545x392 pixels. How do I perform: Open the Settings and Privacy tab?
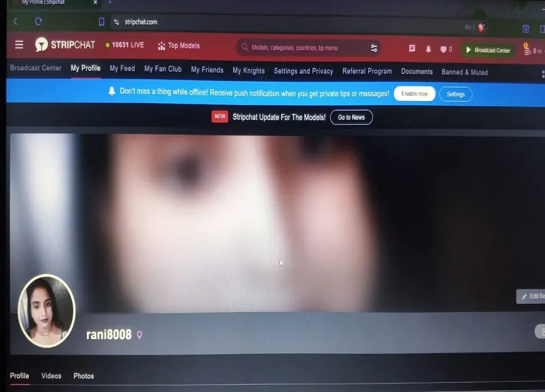[304, 71]
